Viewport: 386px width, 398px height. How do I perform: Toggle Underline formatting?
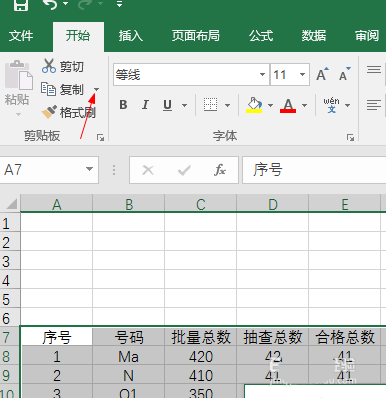click(167, 105)
